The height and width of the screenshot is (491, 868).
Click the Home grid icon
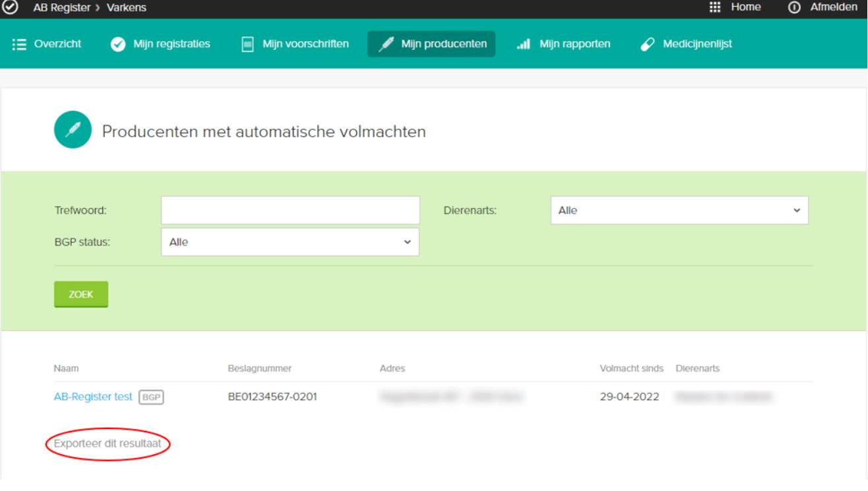[714, 7]
